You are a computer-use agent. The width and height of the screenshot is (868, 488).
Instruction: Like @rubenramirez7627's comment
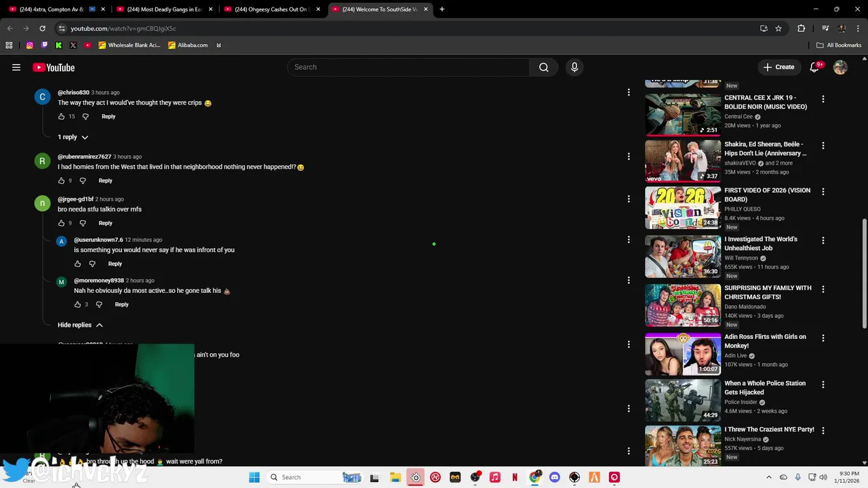point(61,181)
